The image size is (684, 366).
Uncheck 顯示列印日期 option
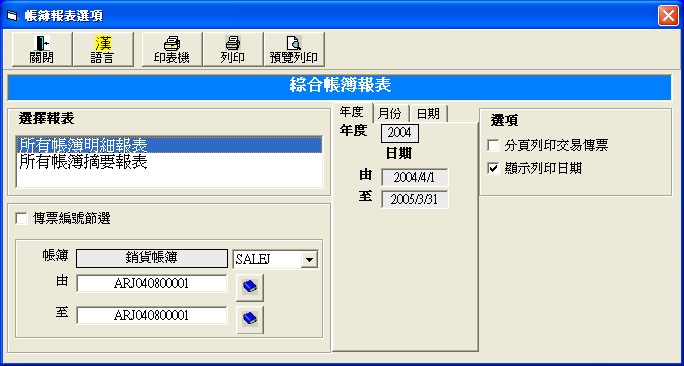click(493, 169)
